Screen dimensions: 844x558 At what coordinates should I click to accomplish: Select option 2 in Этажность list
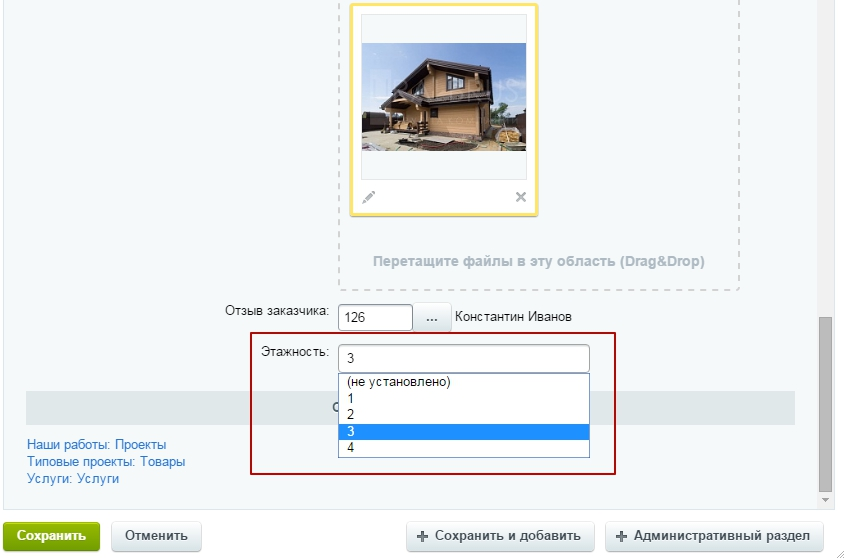pos(464,415)
